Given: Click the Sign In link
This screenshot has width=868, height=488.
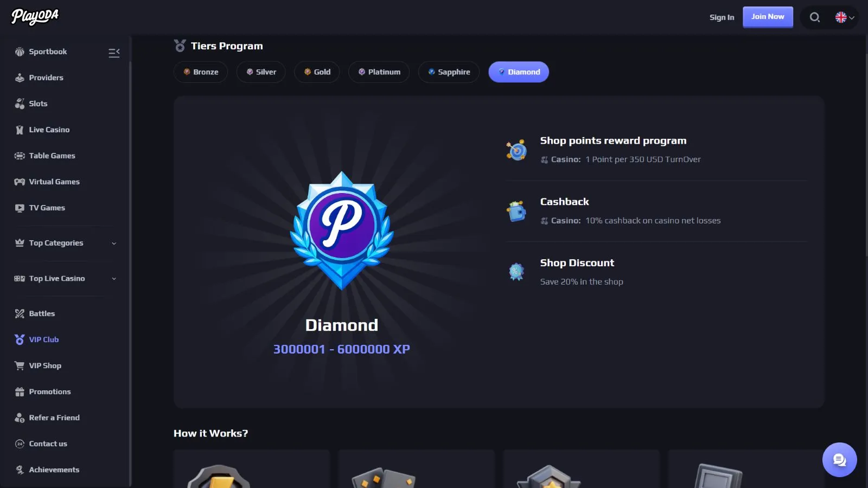Looking at the screenshot, I should 722,17.
